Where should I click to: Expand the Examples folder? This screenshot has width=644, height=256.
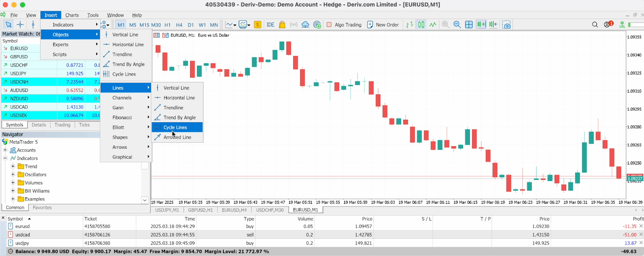point(13,199)
